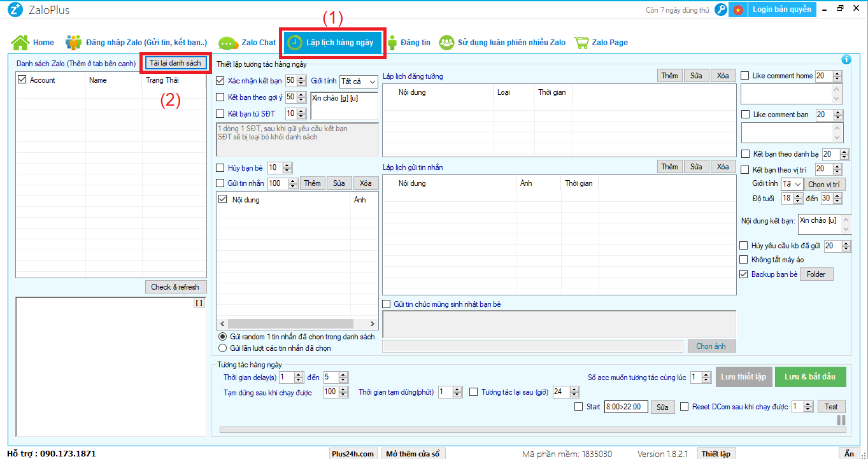Click Sửa in Lập lịch gửi tin nhắn
Image resolution: width=868 pixels, height=459 pixels.
pos(696,167)
